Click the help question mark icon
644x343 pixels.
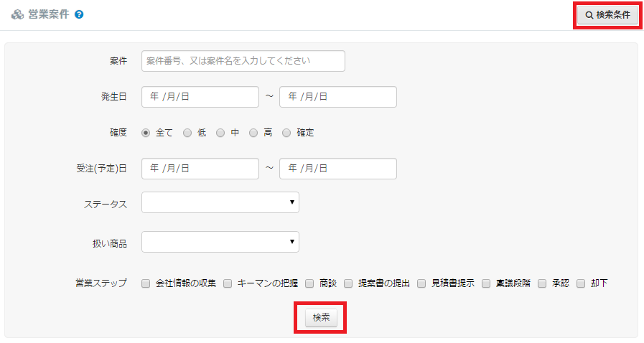pyautogui.click(x=79, y=14)
